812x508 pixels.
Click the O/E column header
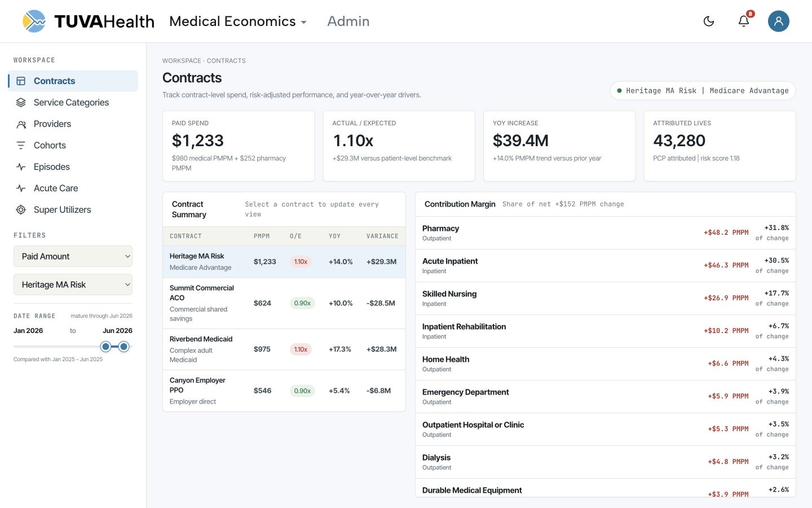(296, 236)
